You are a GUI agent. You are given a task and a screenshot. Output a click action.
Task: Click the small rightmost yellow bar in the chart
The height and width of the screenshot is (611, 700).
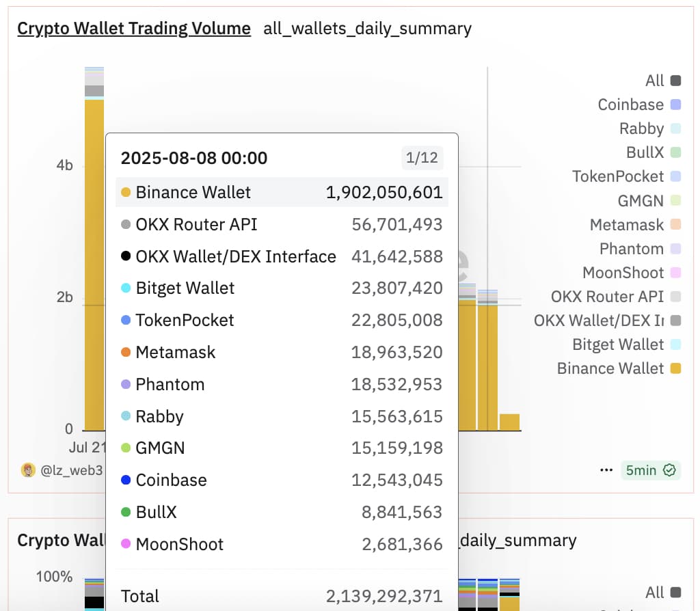click(509, 422)
